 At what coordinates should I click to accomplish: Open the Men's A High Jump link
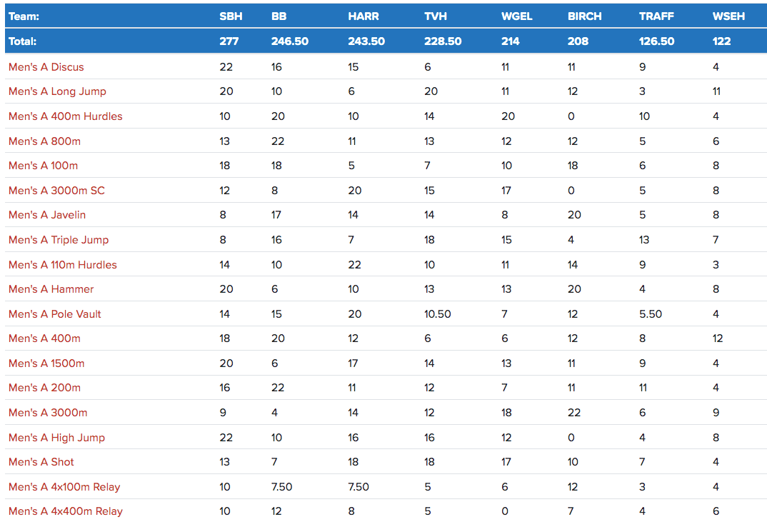[x=56, y=438]
